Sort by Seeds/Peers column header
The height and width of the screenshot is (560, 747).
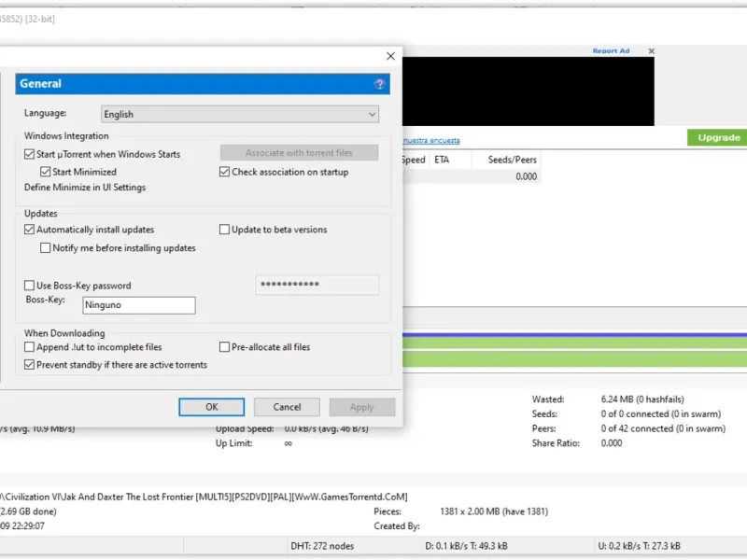(506, 160)
